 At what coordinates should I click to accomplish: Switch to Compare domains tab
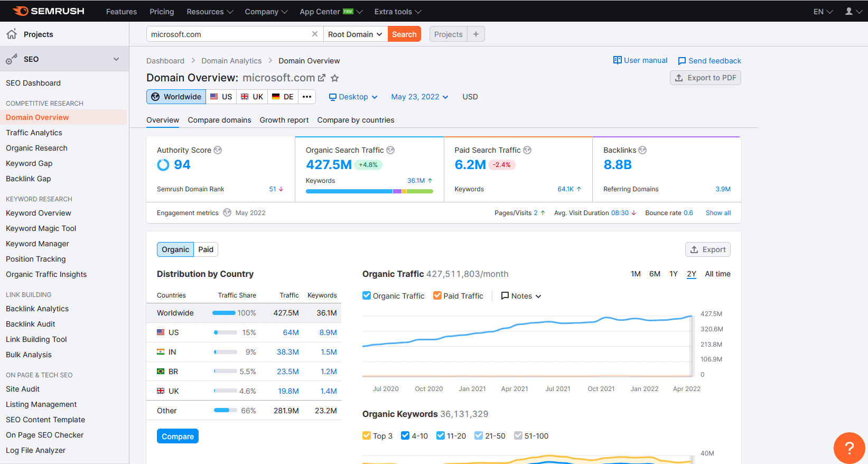point(219,120)
